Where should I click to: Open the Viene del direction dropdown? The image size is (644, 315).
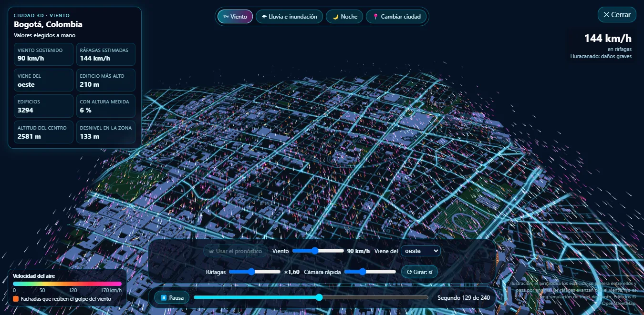tap(421, 251)
